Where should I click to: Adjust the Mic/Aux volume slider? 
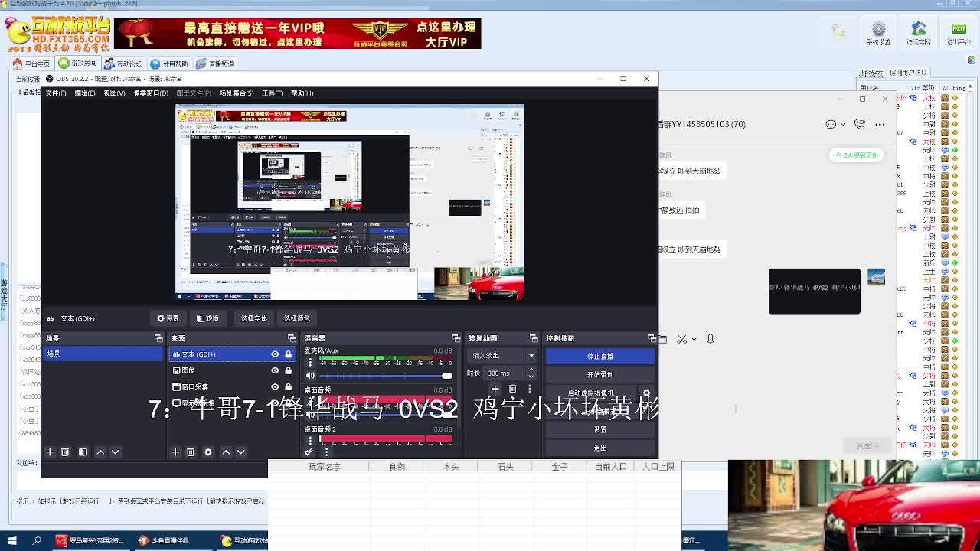pyautogui.click(x=383, y=376)
